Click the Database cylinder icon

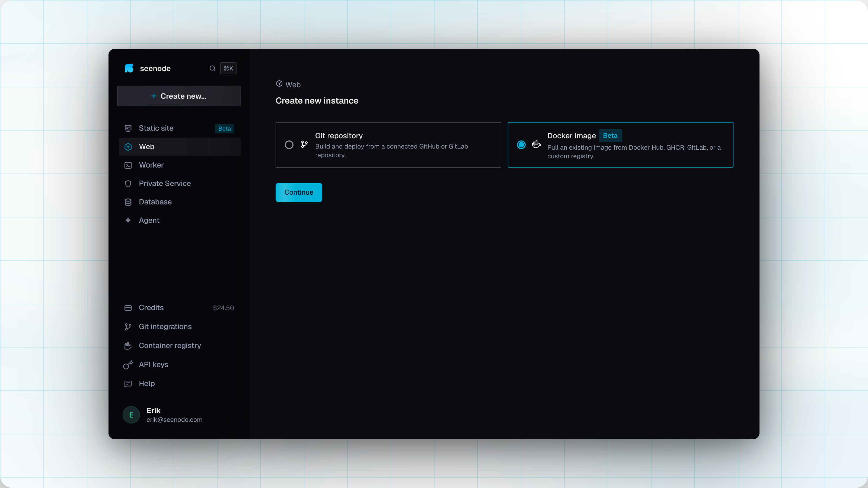click(128, 202)
